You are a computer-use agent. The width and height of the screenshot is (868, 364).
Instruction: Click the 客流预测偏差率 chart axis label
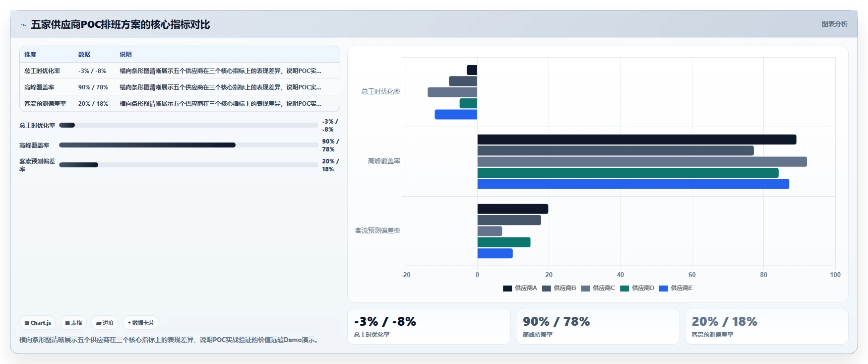(377, 231)
